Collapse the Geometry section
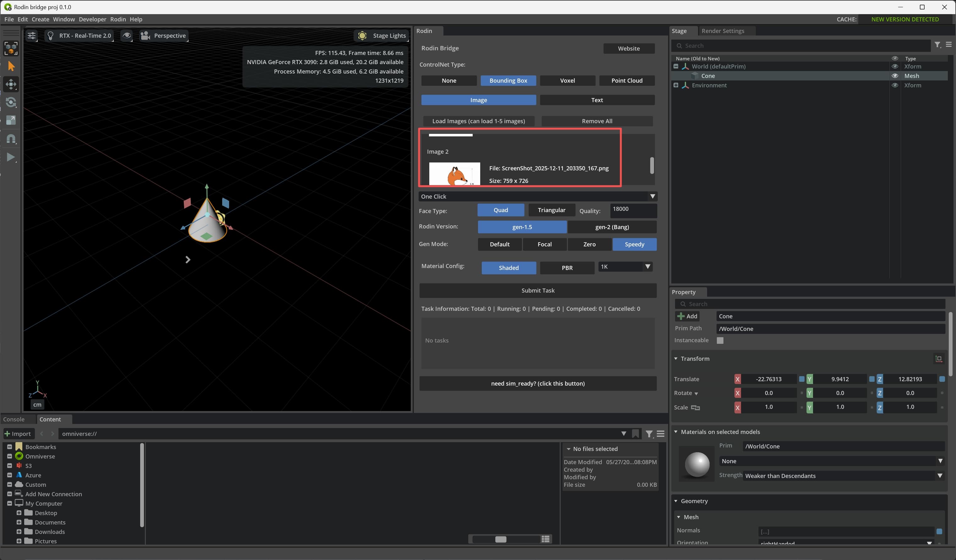This screenshot has width=956, height=560. [676, 501]
